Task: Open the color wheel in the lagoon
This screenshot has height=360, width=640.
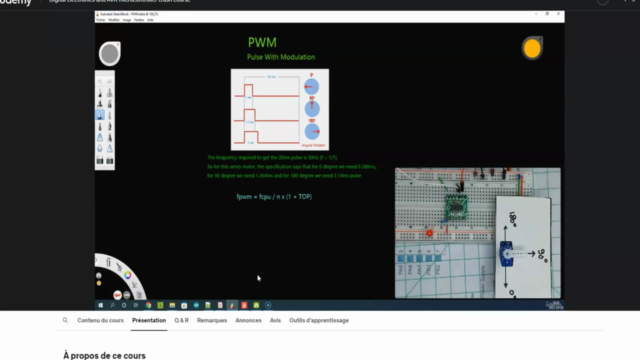Action: point(128,275)
